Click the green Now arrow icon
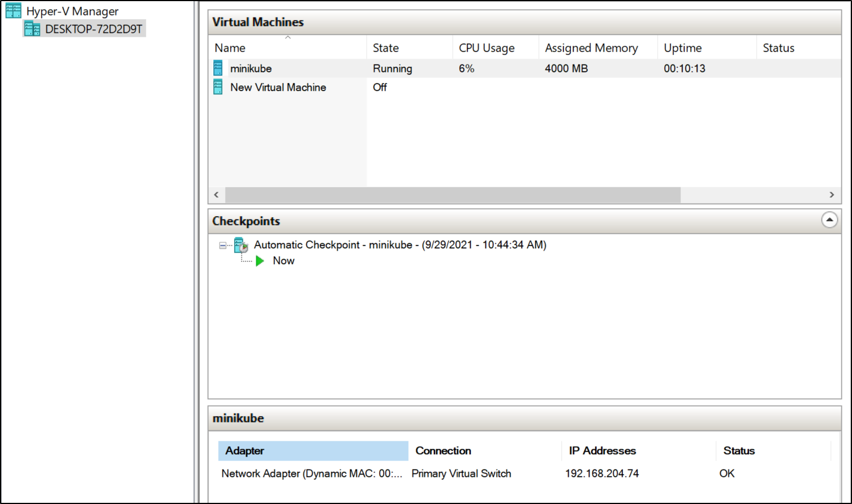The height and width of the screenshot is (504, 852). click(x=260, y=261)
